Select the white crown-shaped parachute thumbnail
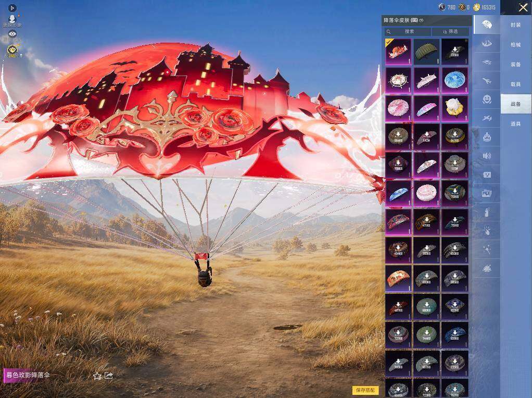This screenshot has height=398, width=532. 426,80
